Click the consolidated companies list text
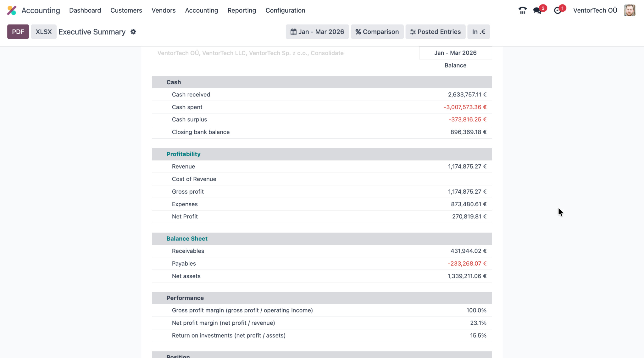This screenshot has width=644, height=358. (250, 53)
